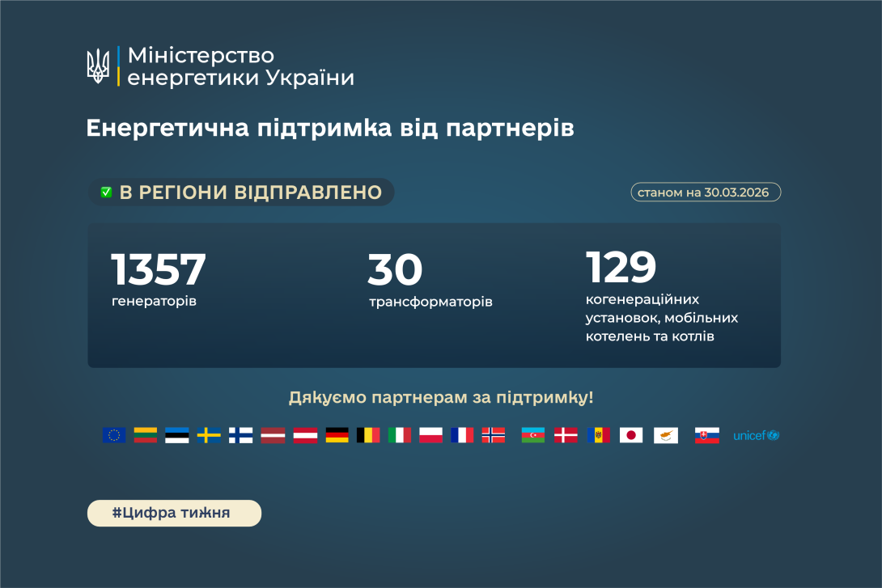Click the Moldovan flag icon

(x=598, y=435)
